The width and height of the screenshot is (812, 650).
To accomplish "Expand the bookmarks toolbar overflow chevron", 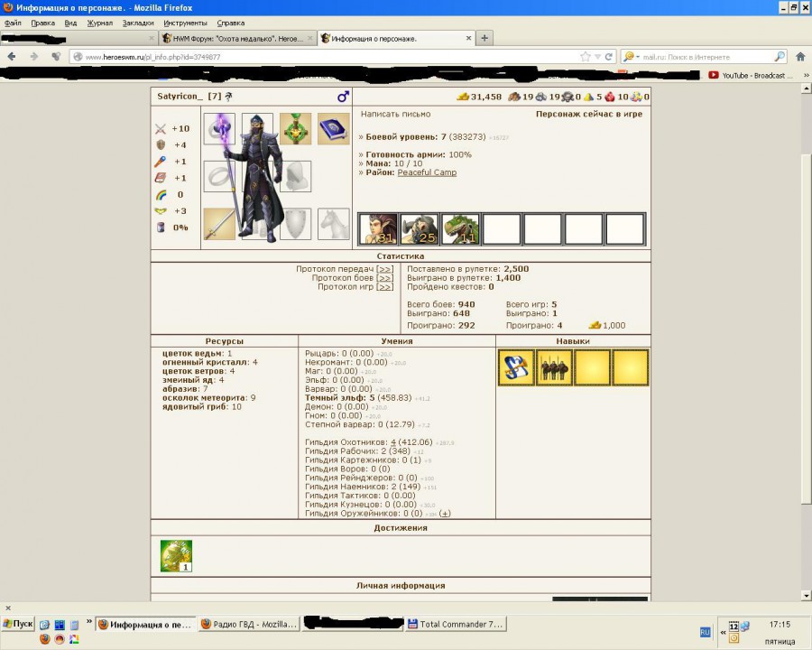I will 806,75.
